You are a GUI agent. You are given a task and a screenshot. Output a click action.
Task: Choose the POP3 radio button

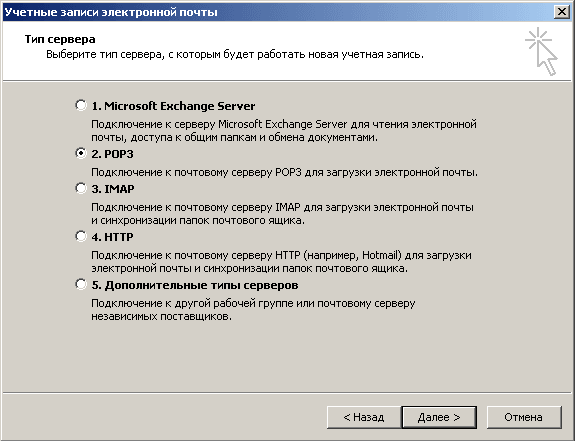click(x=81, y=153)
